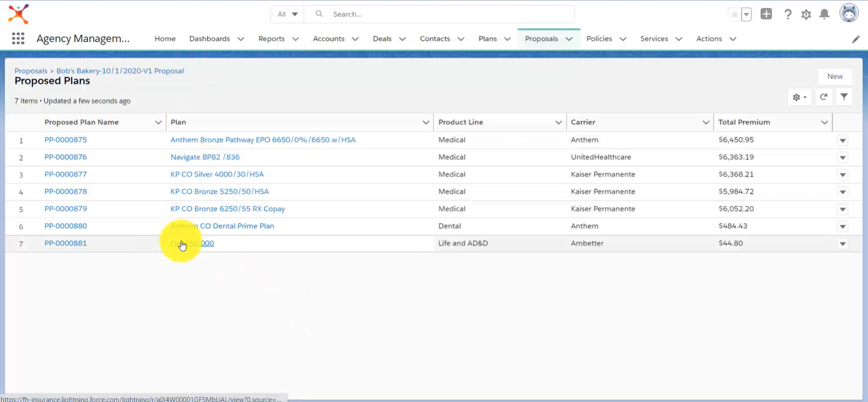
Task: Open the All search scope dropdown
Action: coord(287,14)
